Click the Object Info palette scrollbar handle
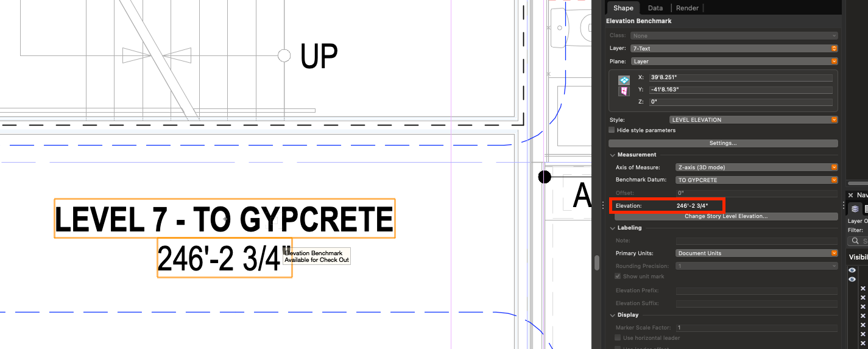 click(x=597, y=263)
